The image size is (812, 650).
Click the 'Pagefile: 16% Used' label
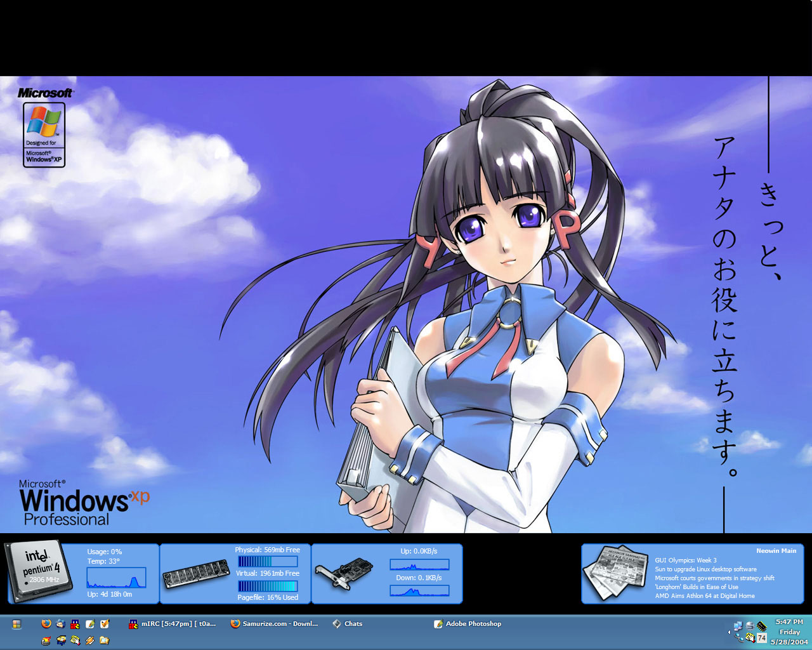[268, 597]
